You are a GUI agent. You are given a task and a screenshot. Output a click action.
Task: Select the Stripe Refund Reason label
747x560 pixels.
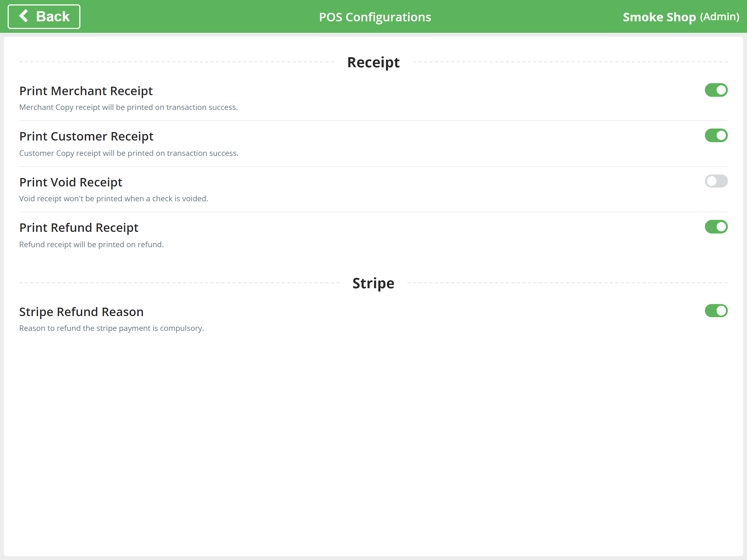tap(81, 312)
